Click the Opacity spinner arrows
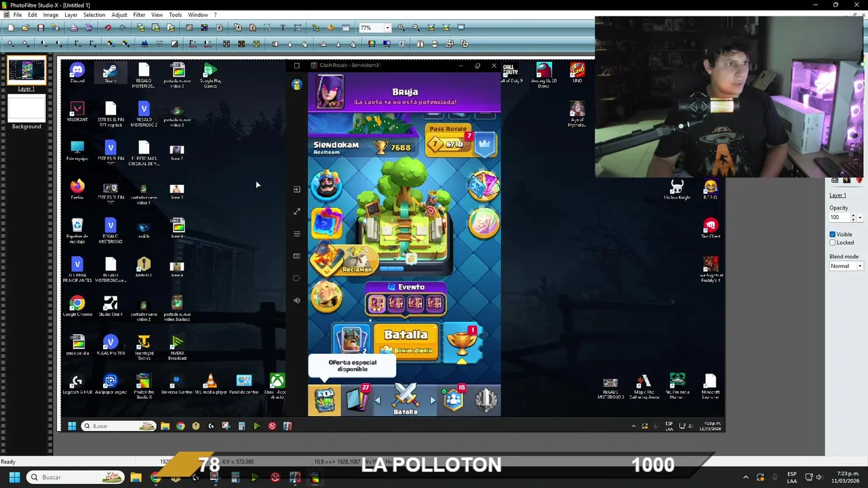Viewport: 868px width, 488px height. [x=852, y=218]
